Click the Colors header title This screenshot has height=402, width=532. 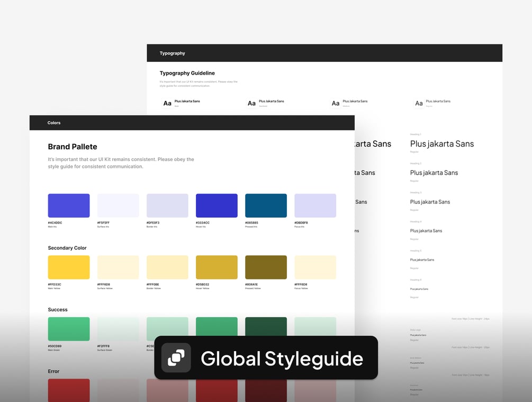click(x=54, y=123)
